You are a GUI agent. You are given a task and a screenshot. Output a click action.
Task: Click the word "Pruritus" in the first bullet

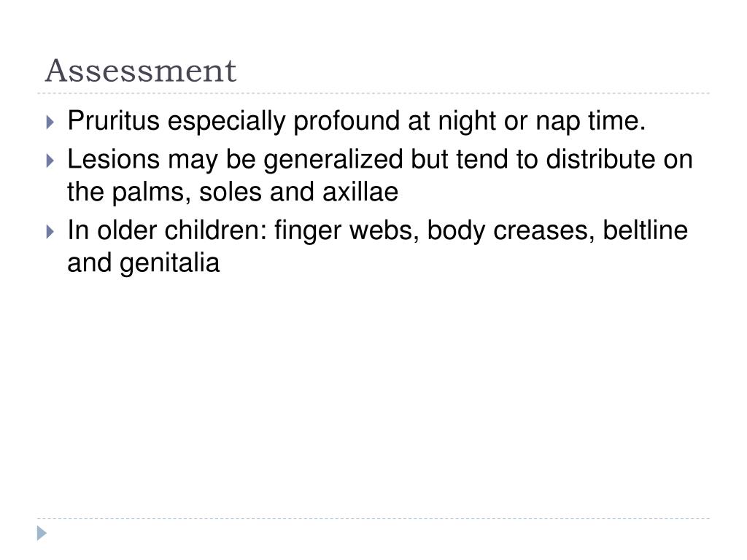(x=113, y=120)
